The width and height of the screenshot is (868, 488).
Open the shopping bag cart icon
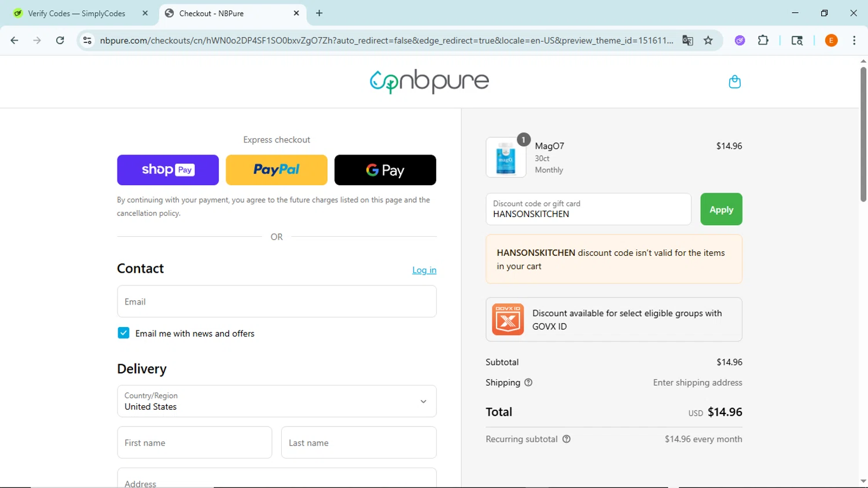coord(734,82)
